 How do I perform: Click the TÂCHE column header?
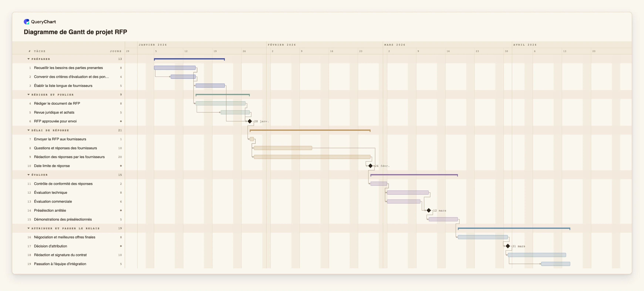click(x=40, y=51)
